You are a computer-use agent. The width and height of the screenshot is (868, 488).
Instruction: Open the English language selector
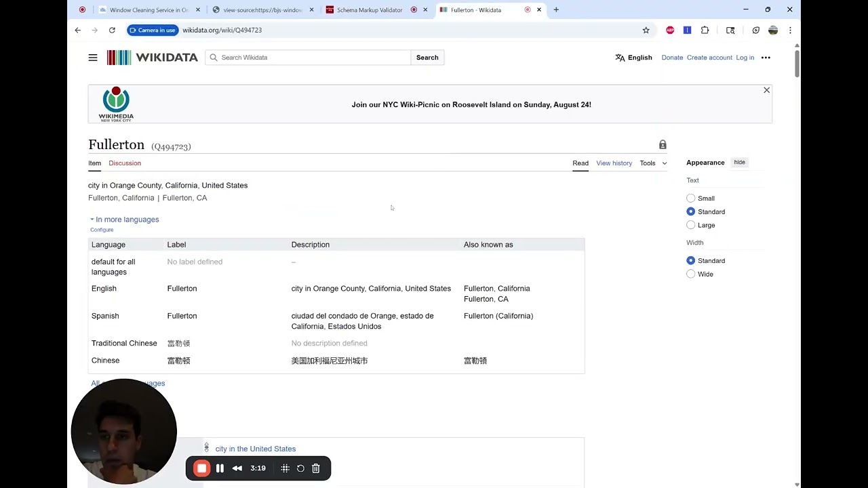633,58
